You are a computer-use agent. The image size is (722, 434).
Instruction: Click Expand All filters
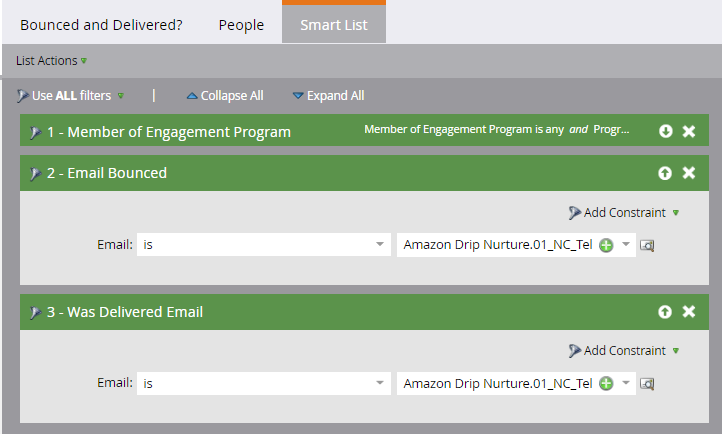(x=328, y=96)
